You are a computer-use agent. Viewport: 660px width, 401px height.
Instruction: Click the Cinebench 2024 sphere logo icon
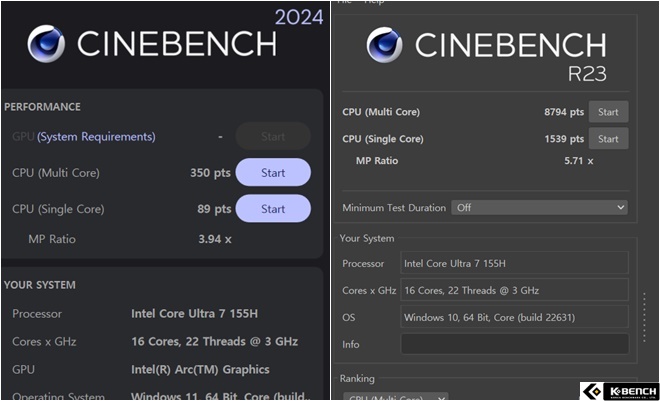(46, 44)
